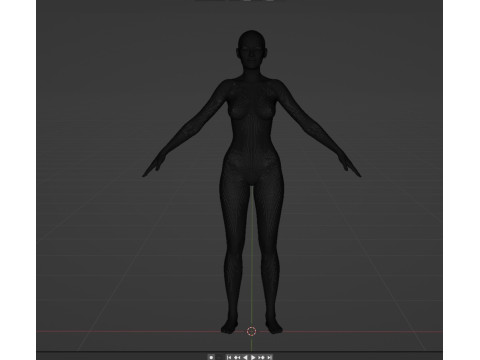Jump to the next keyframe
480x360 pixels.
[x=261, y=357]
